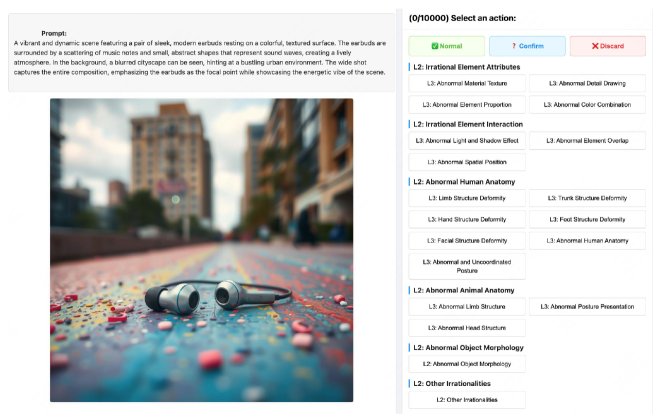Choose L3: Abnormal Element Overlap

coord(587,141)
